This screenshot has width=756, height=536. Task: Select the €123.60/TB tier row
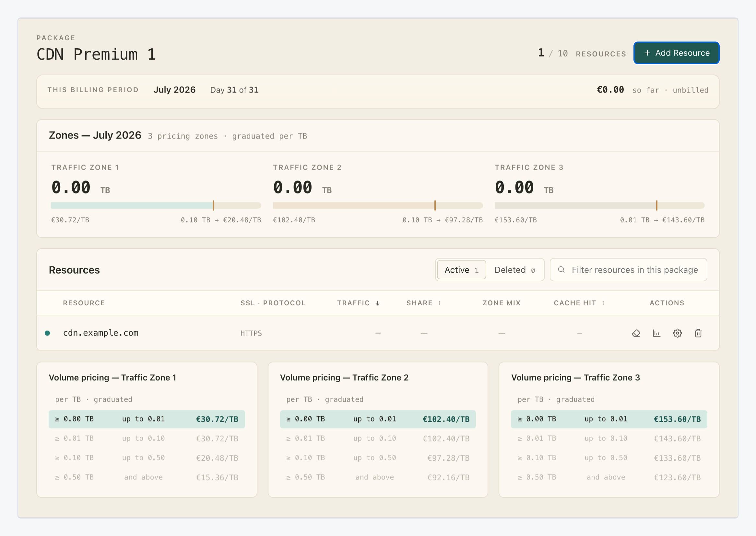609,477
